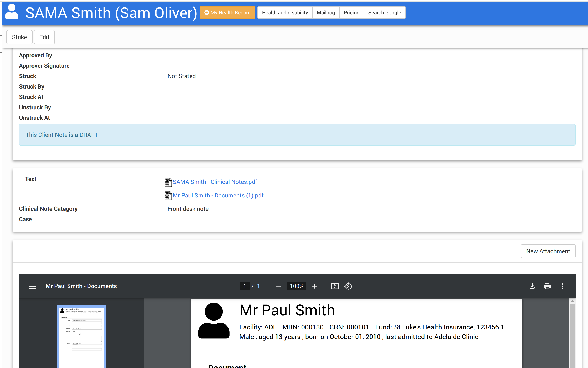The width and height of the screenshot is (588, 368).
Task: Open the Health and disability tab
Action: 285,13
